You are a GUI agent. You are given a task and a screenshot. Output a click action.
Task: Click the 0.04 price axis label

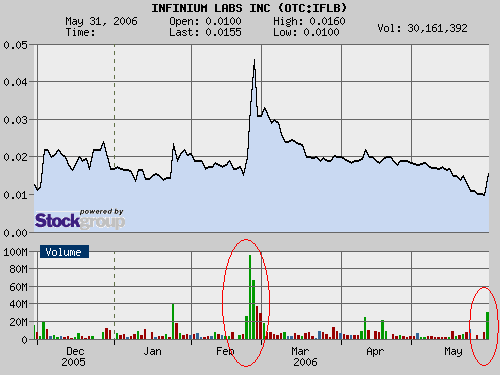point(15,82)
